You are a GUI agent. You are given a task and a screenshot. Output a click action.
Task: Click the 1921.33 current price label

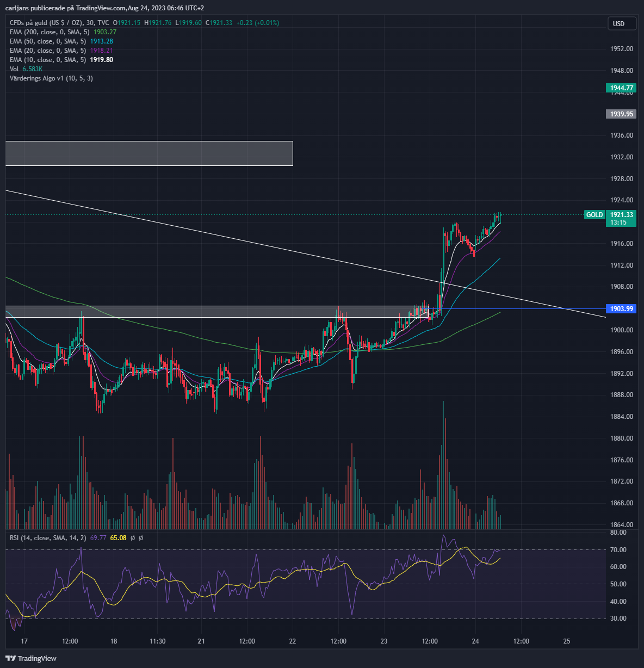(621, 215)
